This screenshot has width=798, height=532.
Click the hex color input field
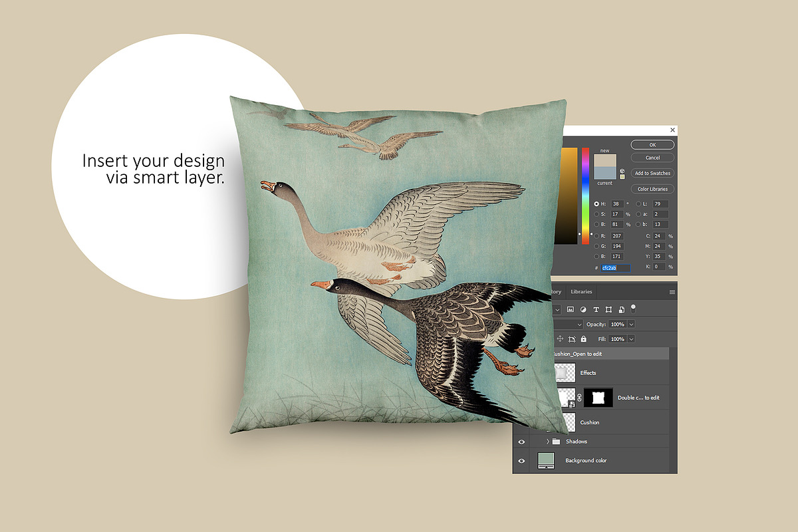click(x=615, y=267)
